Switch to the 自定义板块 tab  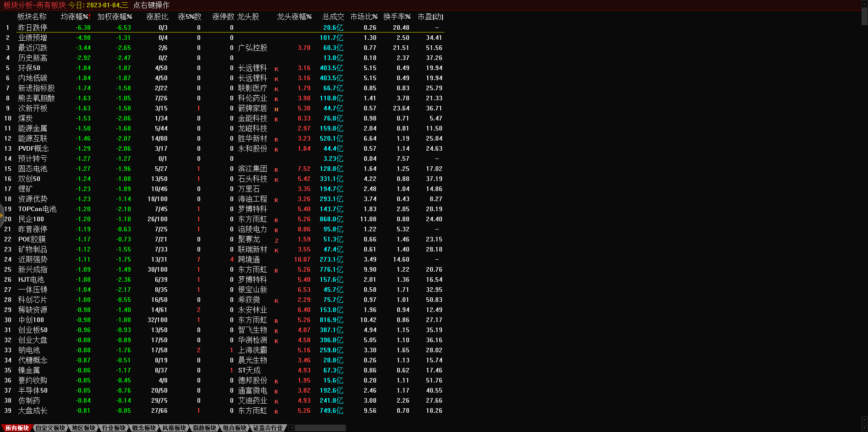(x=50, y=428)
